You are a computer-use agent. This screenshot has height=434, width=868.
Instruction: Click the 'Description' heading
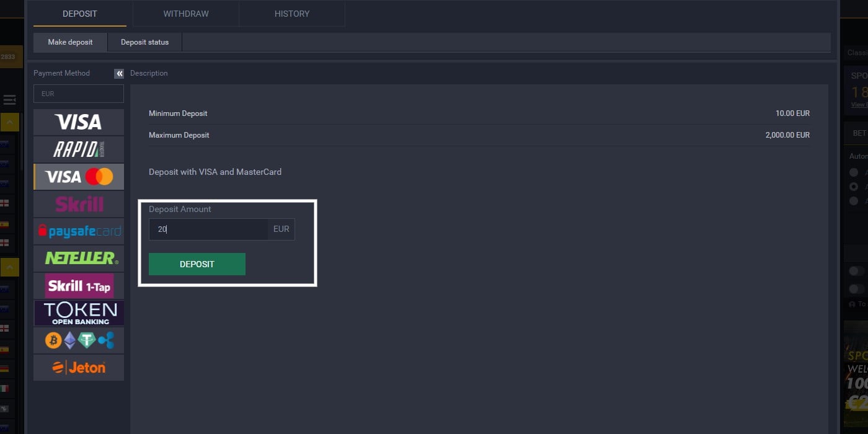(x=149, y=73)
